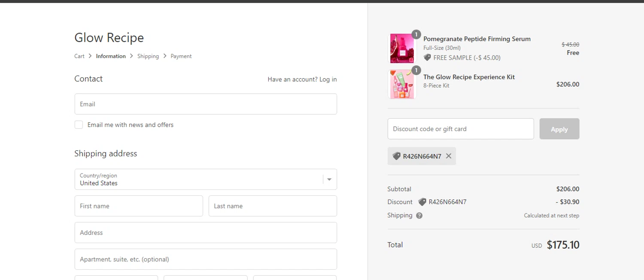Click the discount amount - $30.90
This screenshot has width=644, height=280.
pos(567,202)
